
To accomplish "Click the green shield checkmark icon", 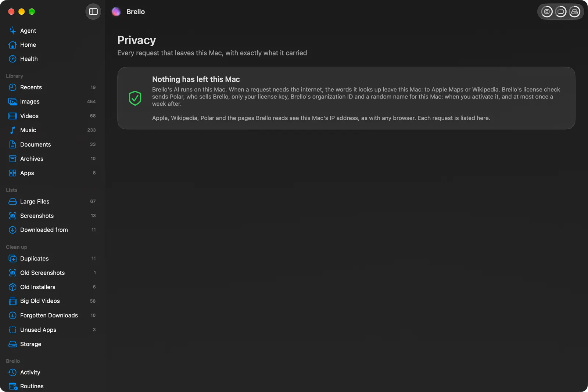I will [135, 98].
